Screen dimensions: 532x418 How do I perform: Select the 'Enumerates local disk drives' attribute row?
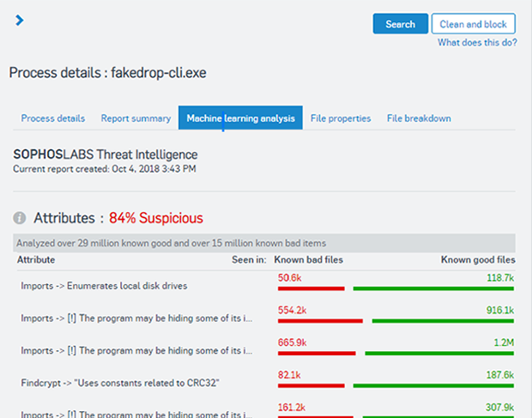(104, 286)
